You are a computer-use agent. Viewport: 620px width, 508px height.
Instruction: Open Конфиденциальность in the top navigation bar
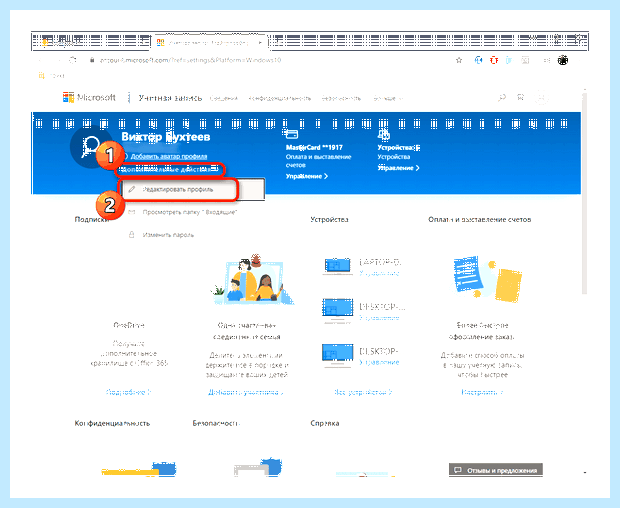279,98
